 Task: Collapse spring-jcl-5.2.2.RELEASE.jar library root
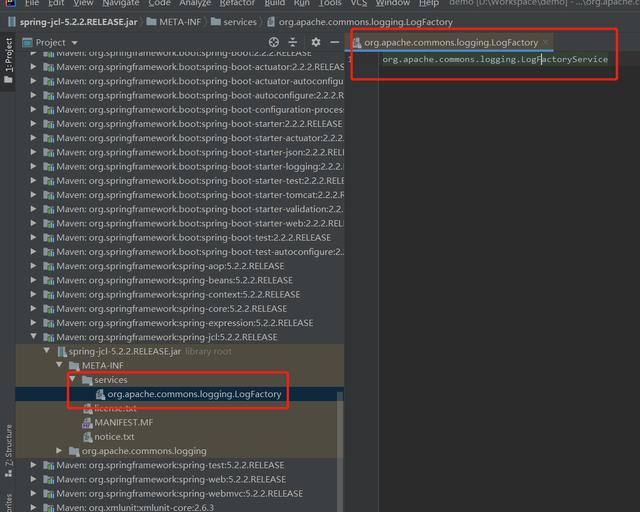pyautogui.click(x=47, y=351)
